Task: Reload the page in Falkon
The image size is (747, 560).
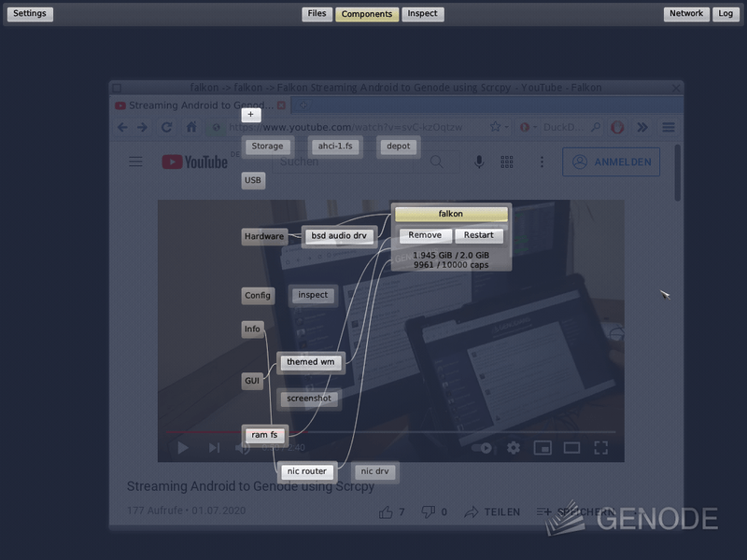Action: pos(166,127)
